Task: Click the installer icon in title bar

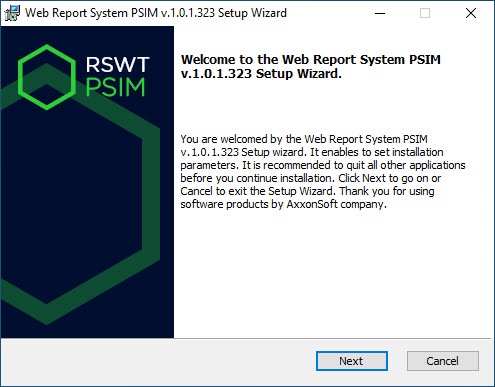Action: pyautogui.click(x=12, y=13)
